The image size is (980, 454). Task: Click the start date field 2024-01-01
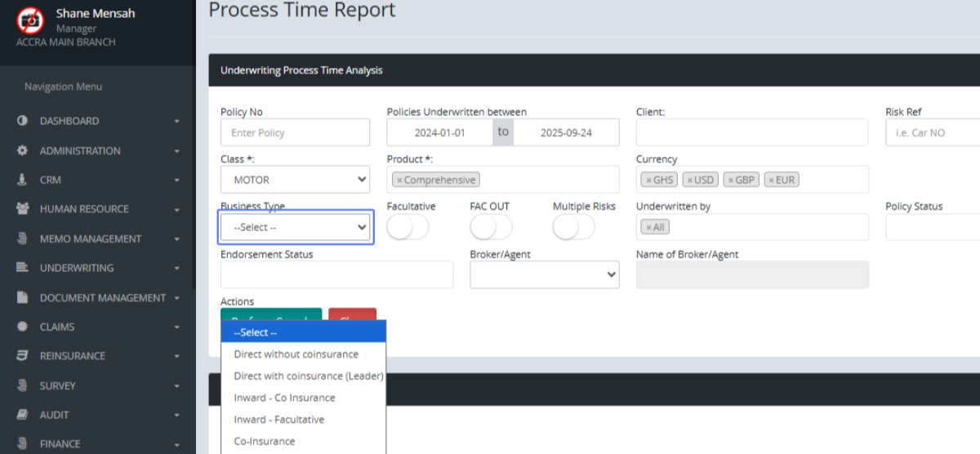439,132
